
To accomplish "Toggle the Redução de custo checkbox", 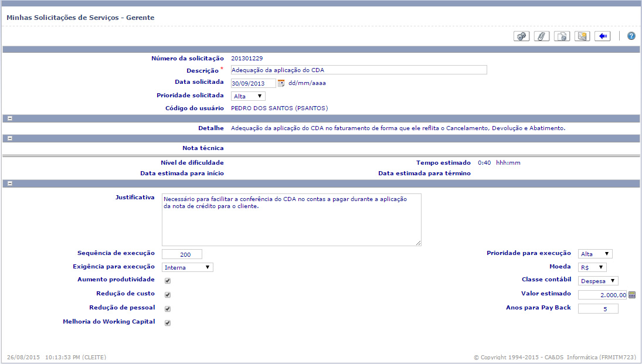I will coord(168,295).
